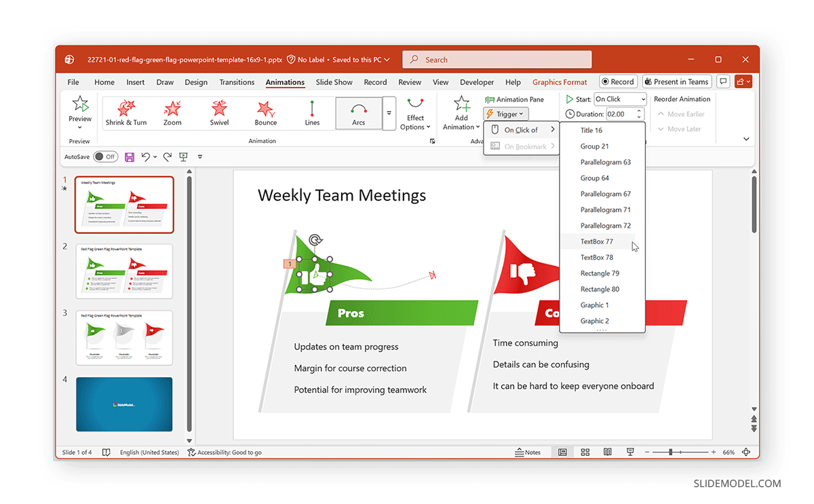Select the Shrink & Turn animation

coord(126,113)
